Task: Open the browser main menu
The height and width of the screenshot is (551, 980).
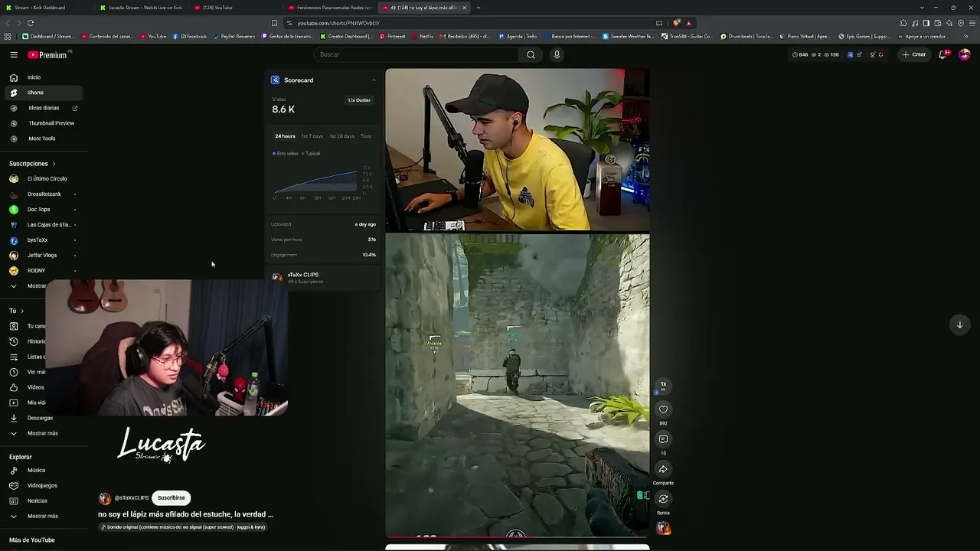Action: pos(972,23)
